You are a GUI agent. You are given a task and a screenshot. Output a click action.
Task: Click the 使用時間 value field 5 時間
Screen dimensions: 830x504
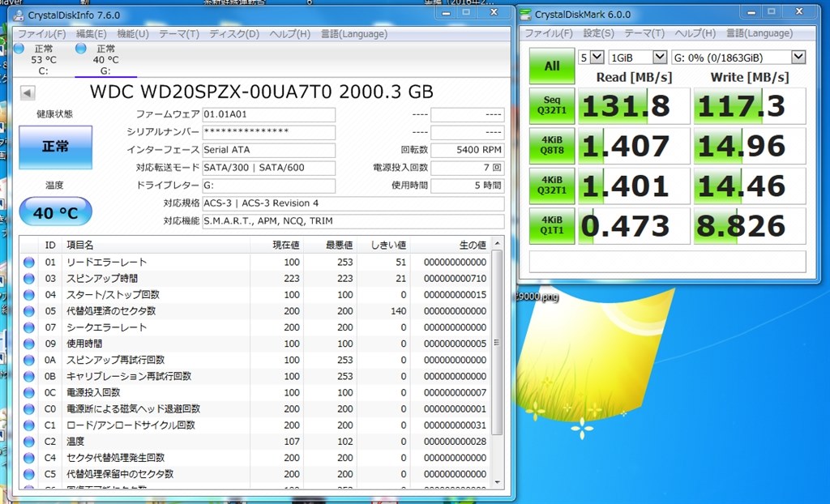468,186
